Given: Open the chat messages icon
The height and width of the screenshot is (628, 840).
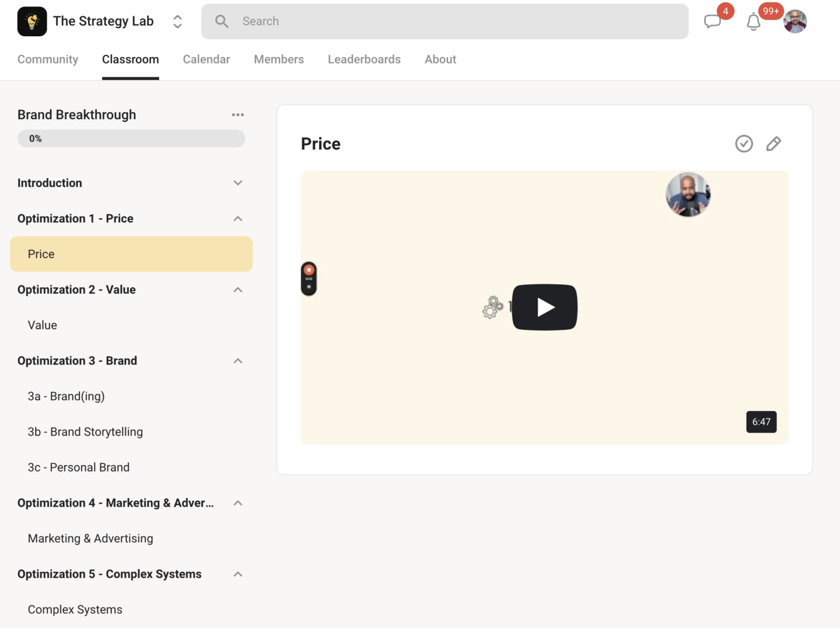Looking at the screenshot, I should [x=712, y=22].
